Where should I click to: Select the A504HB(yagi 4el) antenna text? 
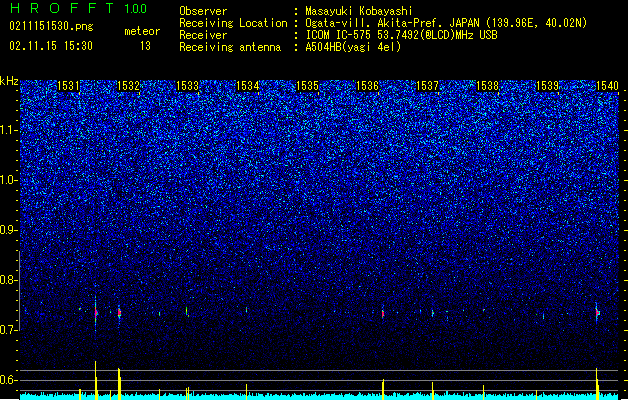(x=353, y=47)
